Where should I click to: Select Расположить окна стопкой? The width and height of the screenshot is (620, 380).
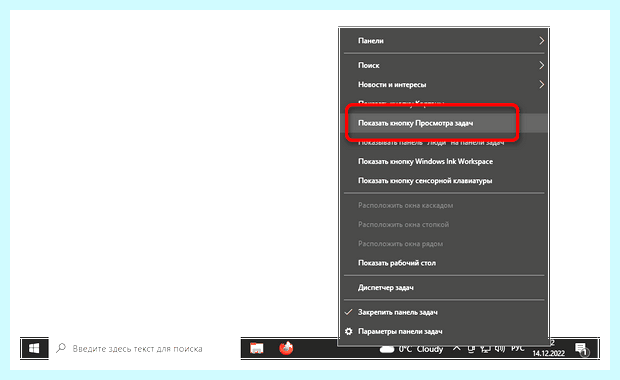pos(444,225)
